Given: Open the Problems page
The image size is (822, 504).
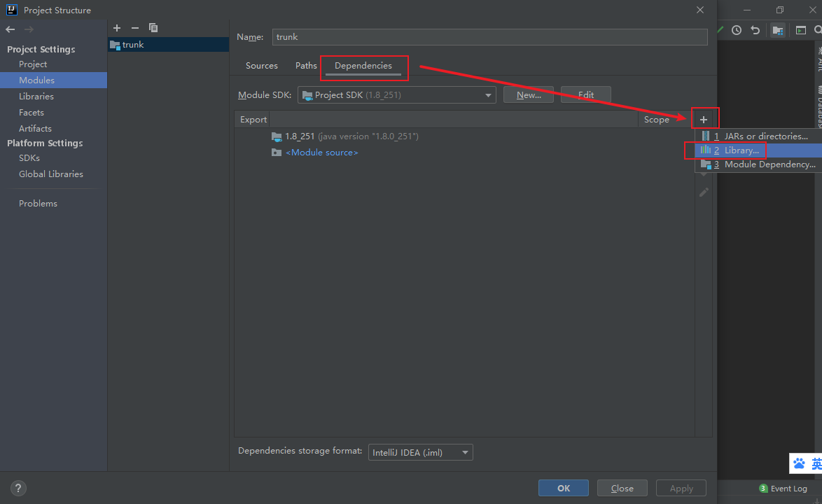Looking at the screenshot, I should (38, 203).
